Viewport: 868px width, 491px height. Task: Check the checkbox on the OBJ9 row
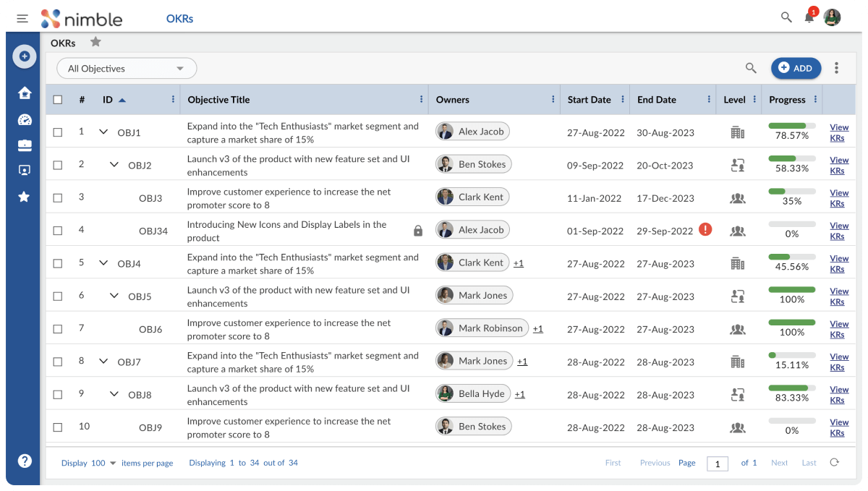58,426
